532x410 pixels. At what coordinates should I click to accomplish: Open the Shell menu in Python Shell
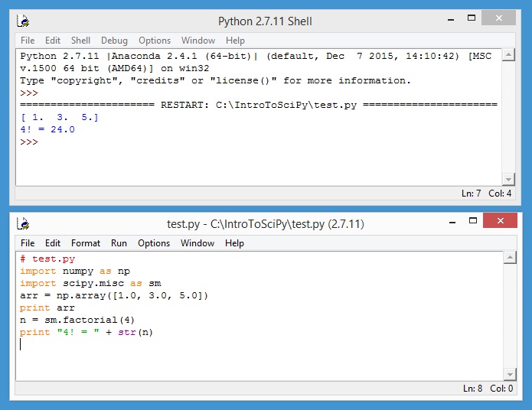click(x=80, y=41)
